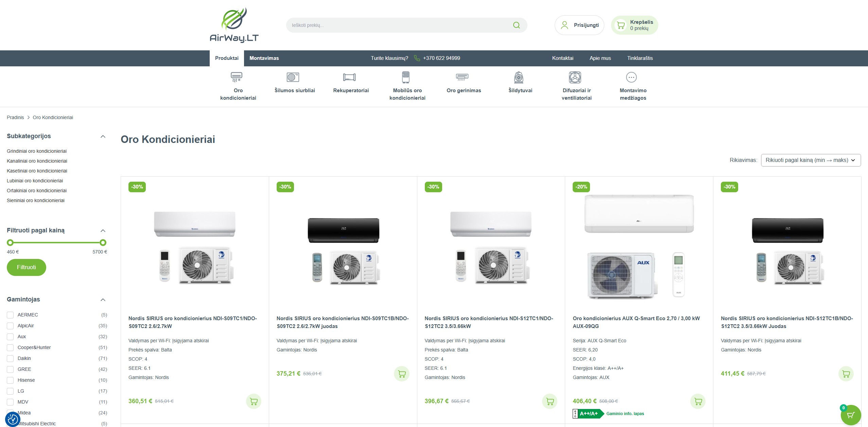Open Lubiniai oro kondicionieriai subcategory
This screenshot has width=868, height=427.
point(35,181)
